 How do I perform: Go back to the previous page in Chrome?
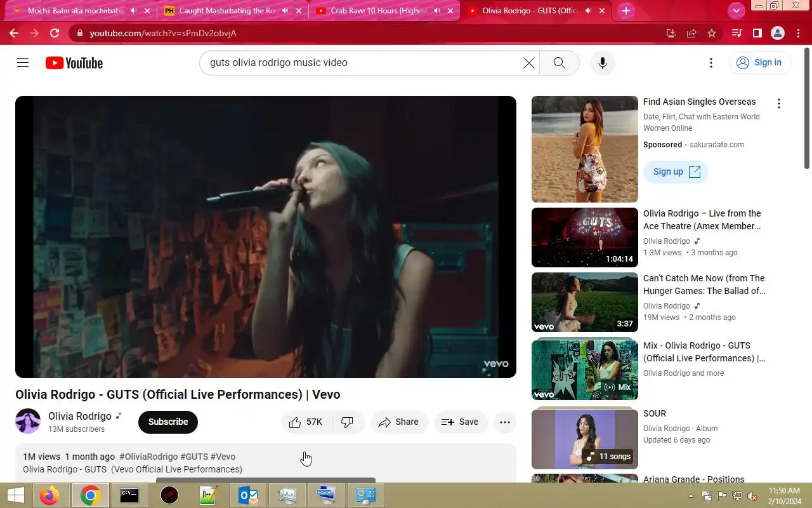point(14,33)
